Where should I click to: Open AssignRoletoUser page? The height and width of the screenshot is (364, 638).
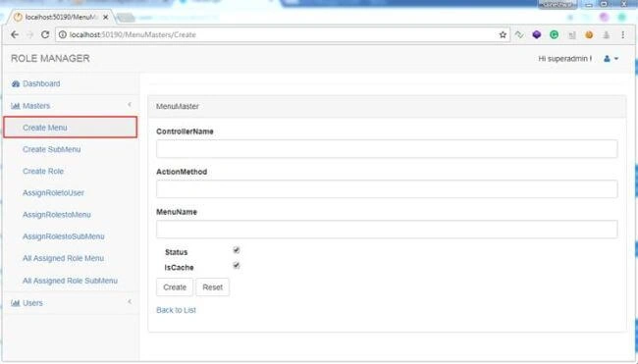click(x=53, y=192)
